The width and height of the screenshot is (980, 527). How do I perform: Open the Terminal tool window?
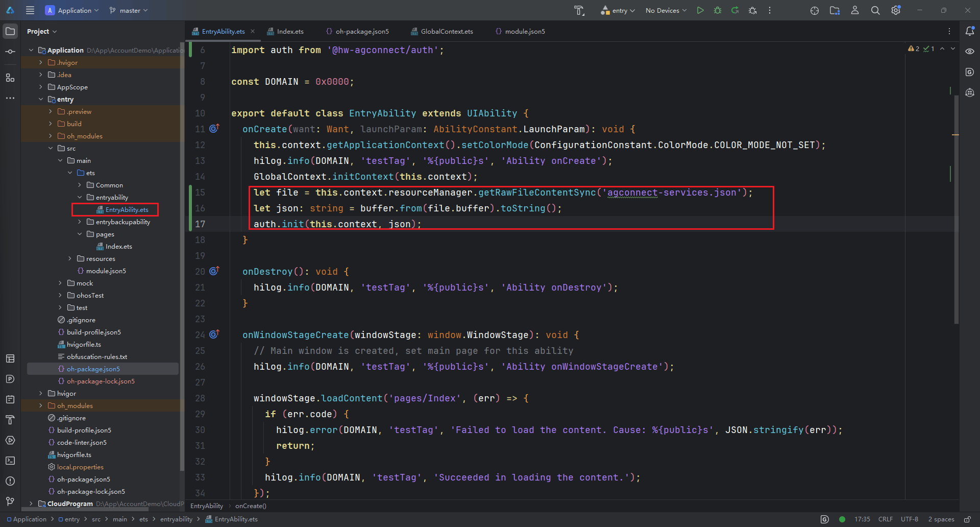click(x=10, y=461)
